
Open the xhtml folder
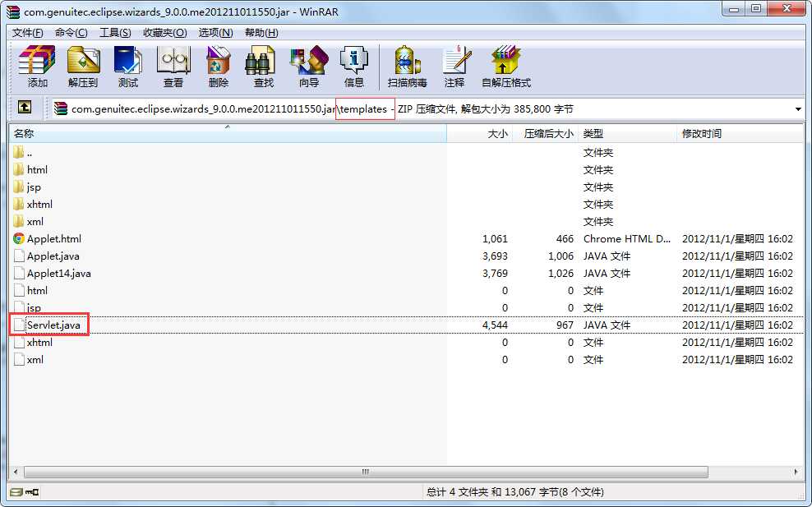38,204
